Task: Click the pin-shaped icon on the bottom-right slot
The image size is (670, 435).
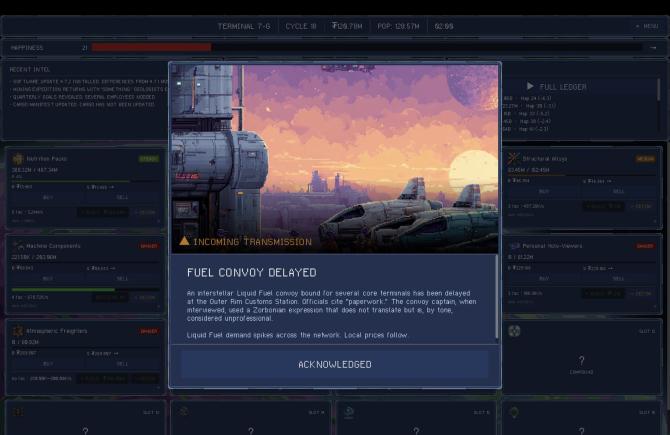Action: [x=514, y=412]
